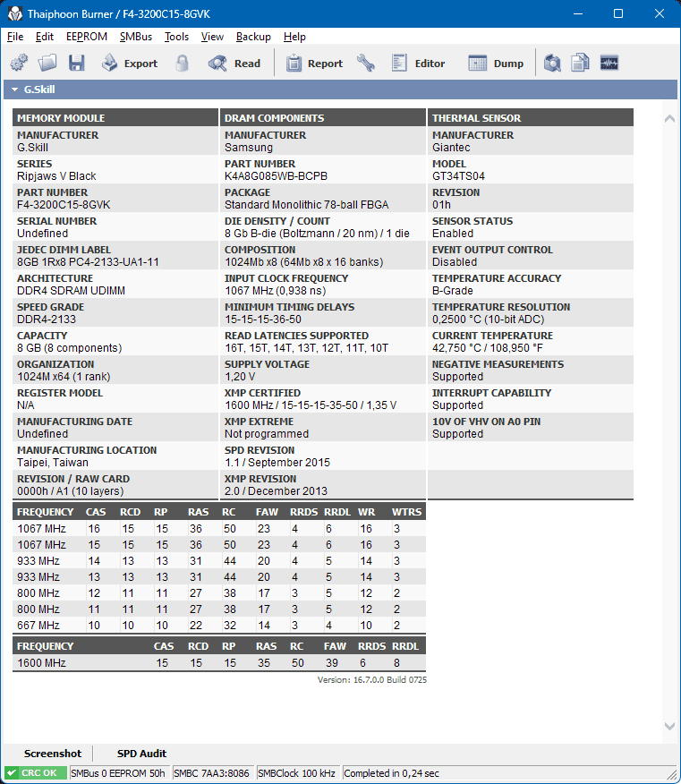Click the SMBus 0 EEPROM 50h status entry
Screen dimensions: 681x784
coord(118,773)
